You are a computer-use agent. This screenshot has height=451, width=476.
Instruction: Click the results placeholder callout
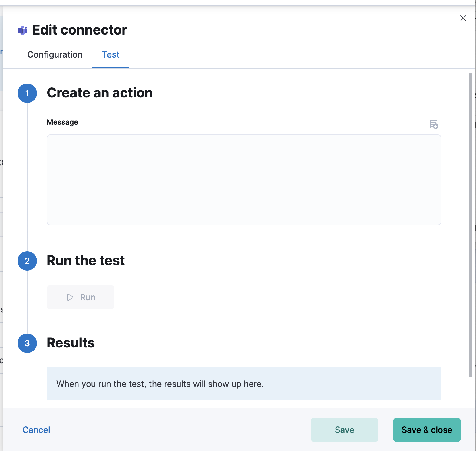pos(244,384)
